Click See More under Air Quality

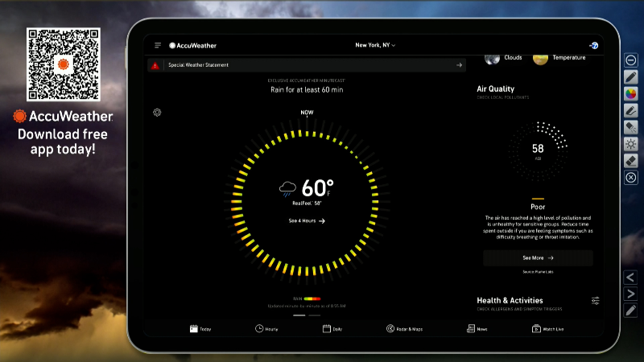coord(538,257)
